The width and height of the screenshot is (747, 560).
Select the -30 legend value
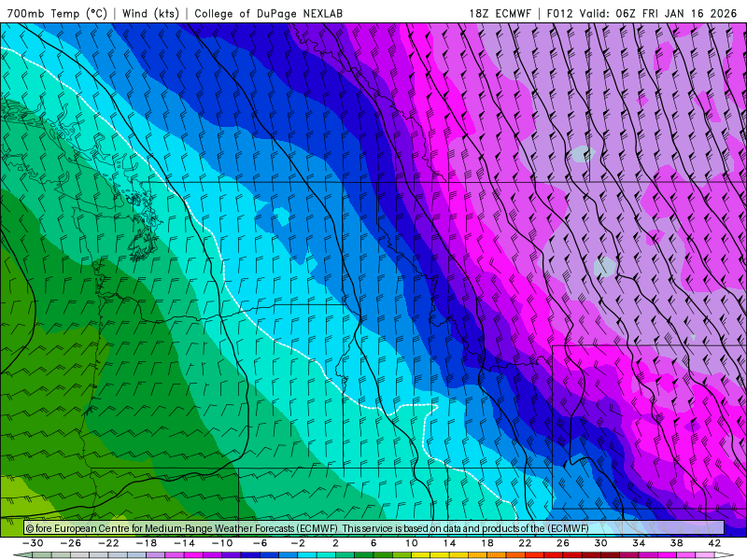pyautogui.click(x=33, y=543)
